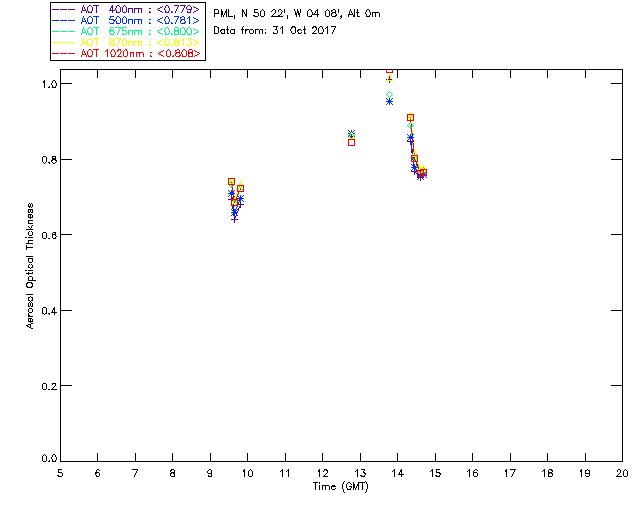Click the red square at 0.91 near 14.3 GMT
The image size is (640, 512).
(x=411, y=118)
